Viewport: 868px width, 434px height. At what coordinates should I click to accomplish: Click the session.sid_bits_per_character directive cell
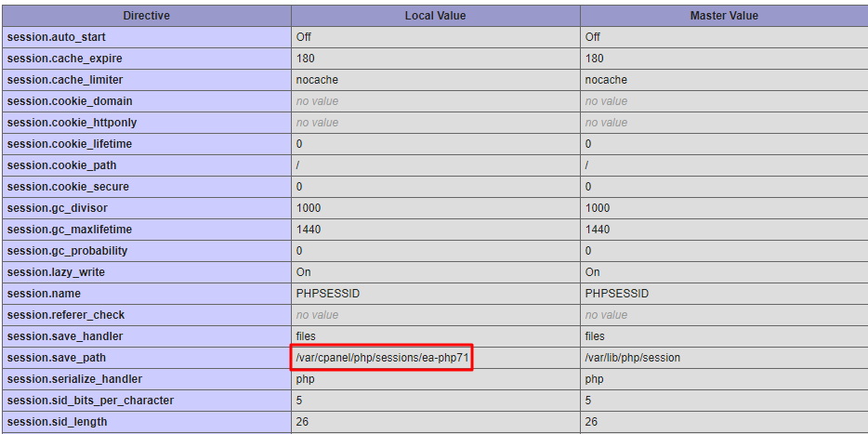click(x=147, y=401)
